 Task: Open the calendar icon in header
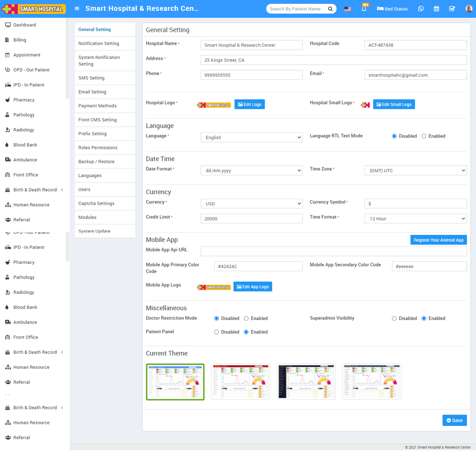click(x=436, y=9)
